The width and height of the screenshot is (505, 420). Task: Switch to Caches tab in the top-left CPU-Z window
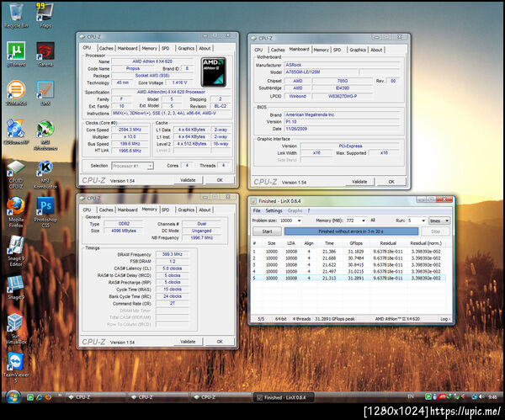point(106,48)
